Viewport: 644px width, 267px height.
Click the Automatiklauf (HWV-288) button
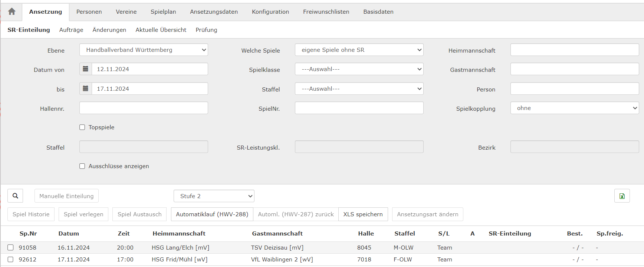pos(212,214)
